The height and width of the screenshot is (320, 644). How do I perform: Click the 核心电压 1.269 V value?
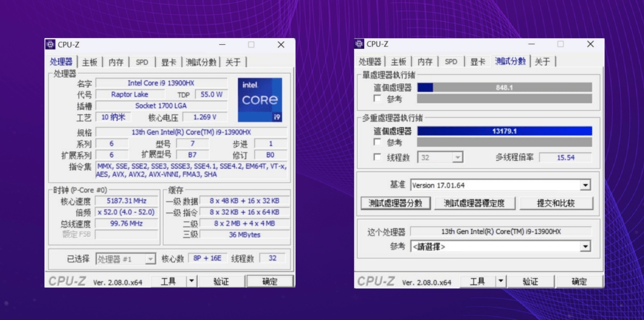click(205, 117)
